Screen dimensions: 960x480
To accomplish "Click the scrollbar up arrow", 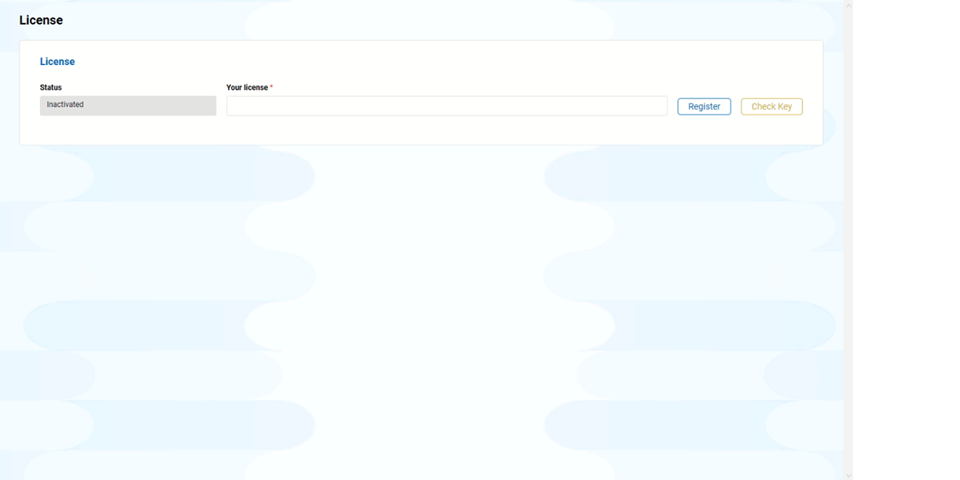I will click(848, 5).
